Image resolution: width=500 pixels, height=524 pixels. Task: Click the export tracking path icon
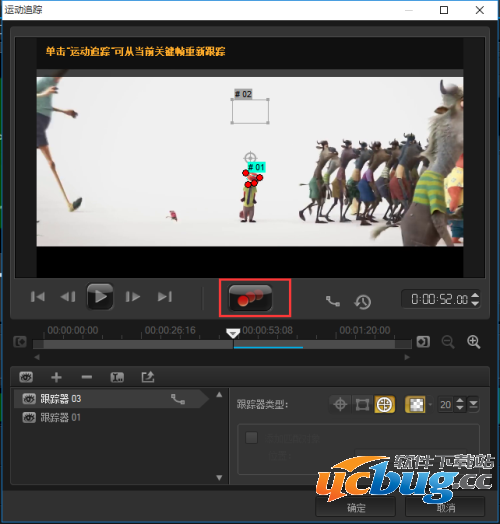click(148, 377)
